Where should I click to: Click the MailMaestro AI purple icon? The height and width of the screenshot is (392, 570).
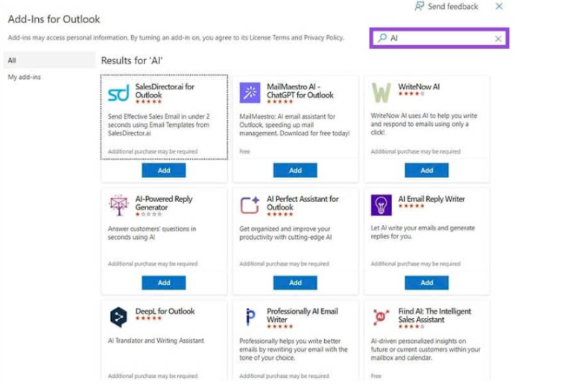[x=250, y=92]
